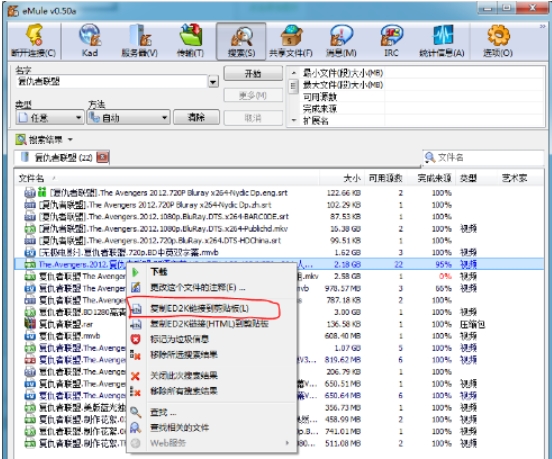Sort by the 可用源数 column header
This screenshot has height=459, width=552.
coord(385,178)
